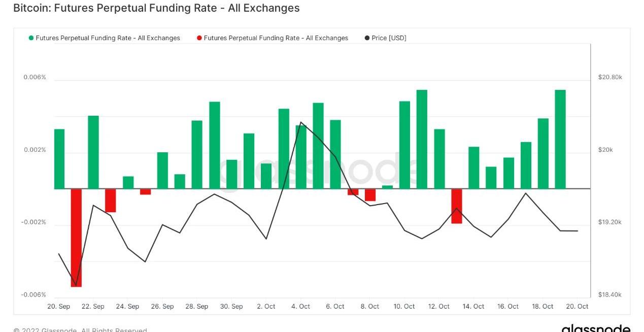
Task: Click the -0.006% left axis label
Action: [33, 295]
